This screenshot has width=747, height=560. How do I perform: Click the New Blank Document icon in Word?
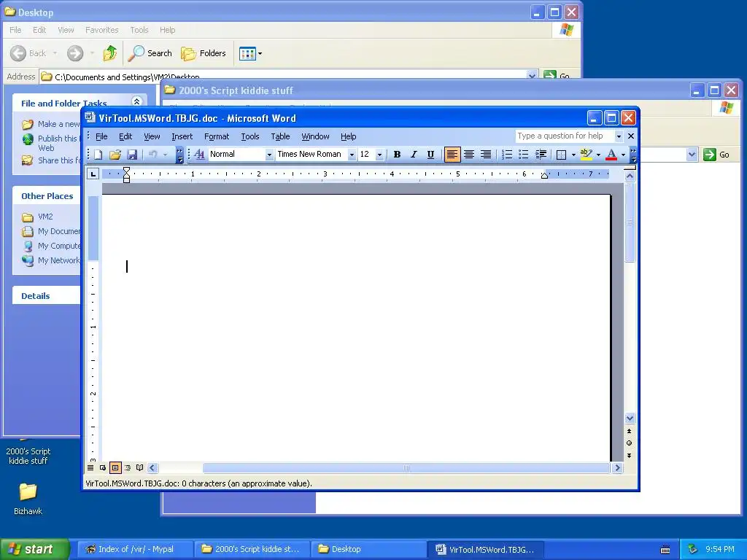[98, 155]
